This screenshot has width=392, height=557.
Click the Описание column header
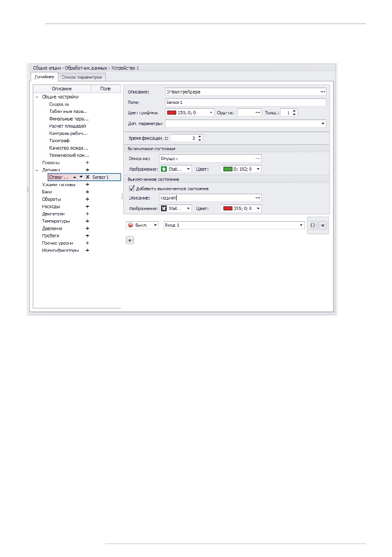[x=62, y=89]
